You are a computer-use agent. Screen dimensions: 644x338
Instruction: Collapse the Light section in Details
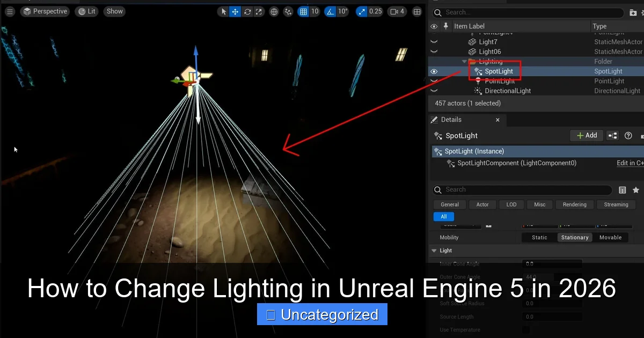click(434, 250)
